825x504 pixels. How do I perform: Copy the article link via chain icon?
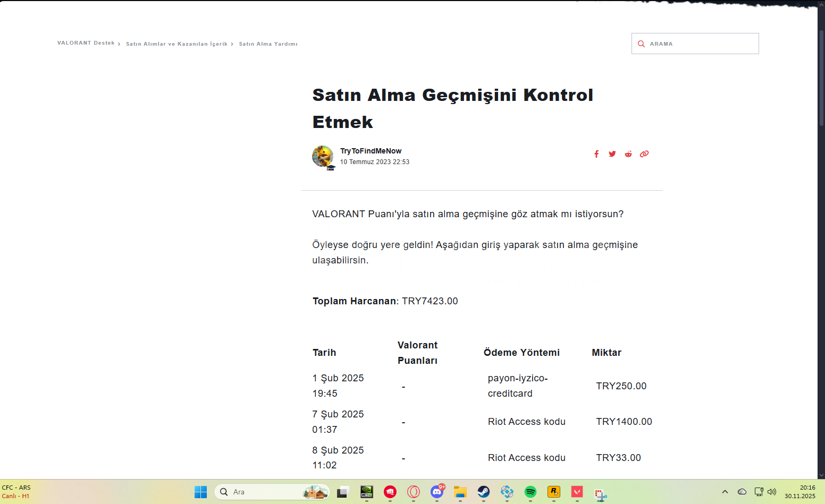644,154
